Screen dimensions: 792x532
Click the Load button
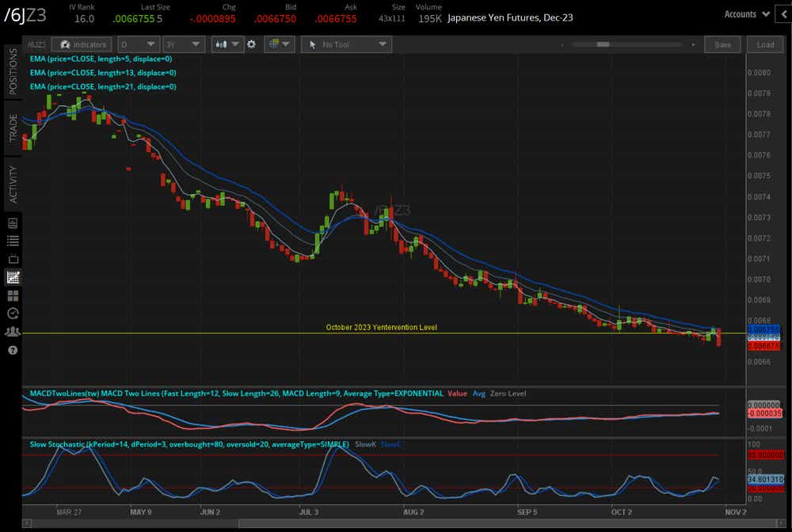coord(765,45)
